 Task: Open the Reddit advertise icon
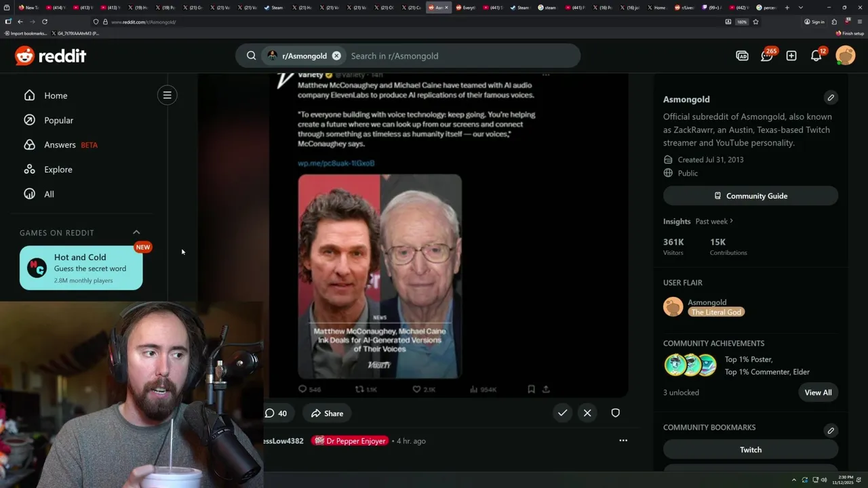[x=742, y=56]
